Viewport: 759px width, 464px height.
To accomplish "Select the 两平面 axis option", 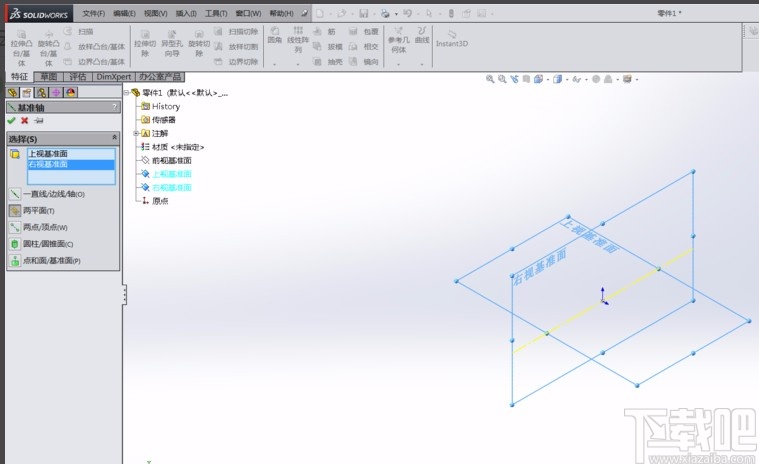I will [x=38, y=211].
